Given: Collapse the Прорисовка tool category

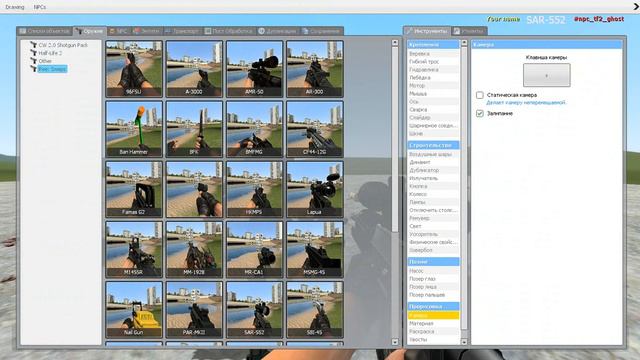Looking at the screenshot, I should click(x=433, y=306).
